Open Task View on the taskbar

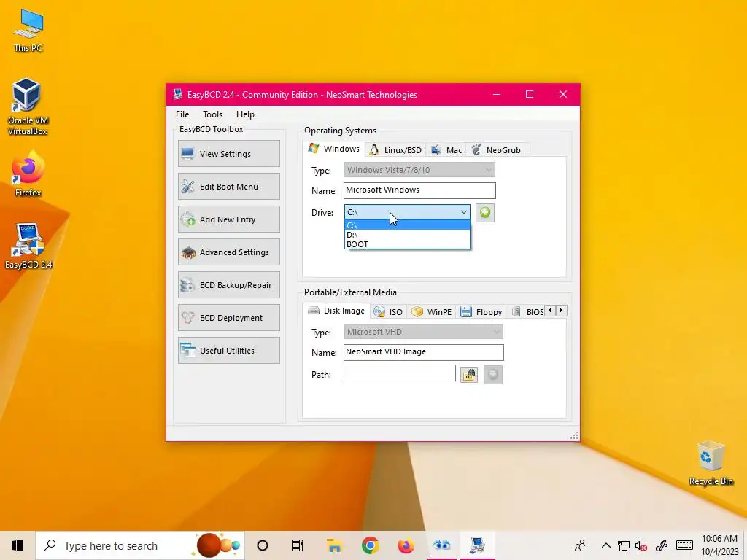[298, 545]
